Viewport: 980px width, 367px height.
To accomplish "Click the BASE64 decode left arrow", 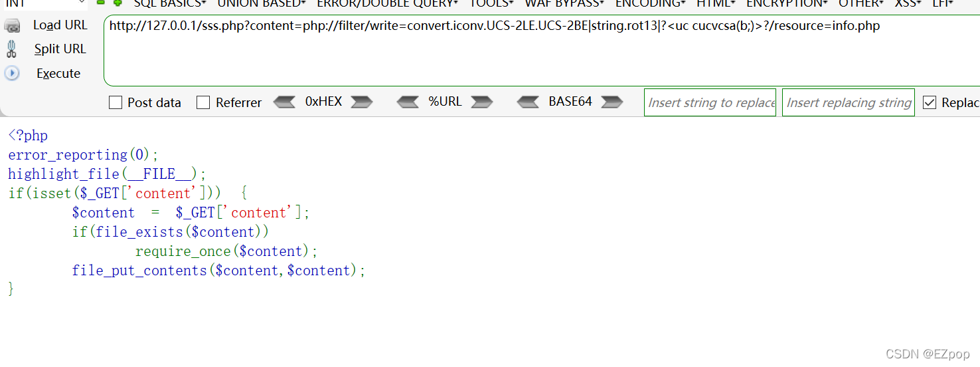I will pyautogui.click(x=528, y=102).
